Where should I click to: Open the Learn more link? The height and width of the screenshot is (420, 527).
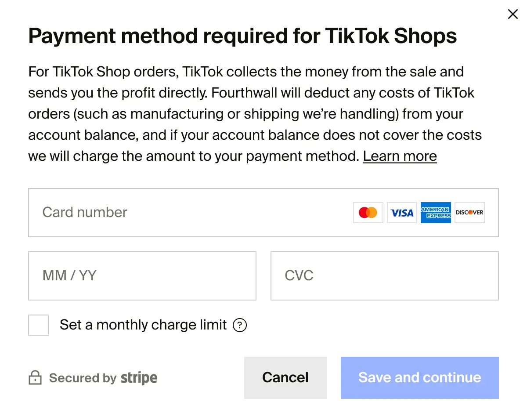(400, 156)
